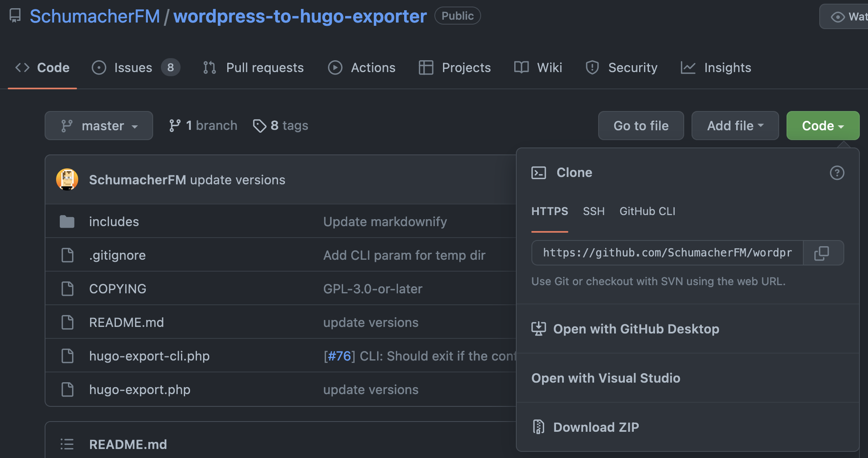The height and width of the screenshot is (458, 868).
Task: Click the Actions play icon
Action: (x=335, y=68)
